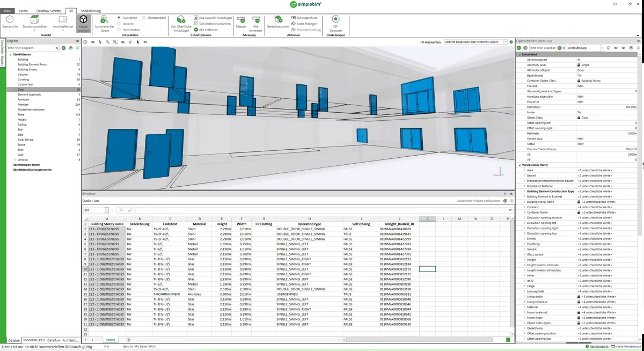Select the Geistermodell radio button
This screenshot has width=644, height=351.
point(144,18)
